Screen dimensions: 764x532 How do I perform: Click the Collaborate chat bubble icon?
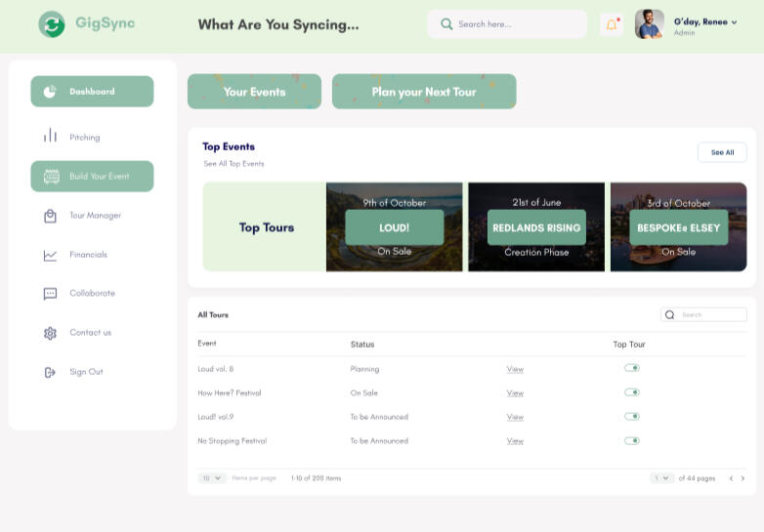pos(50,294)
